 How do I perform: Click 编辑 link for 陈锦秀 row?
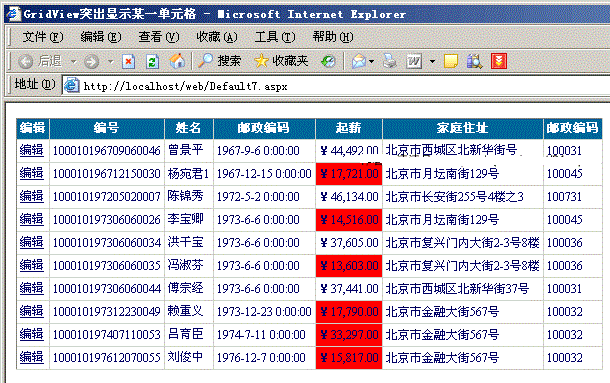(32, 196)
